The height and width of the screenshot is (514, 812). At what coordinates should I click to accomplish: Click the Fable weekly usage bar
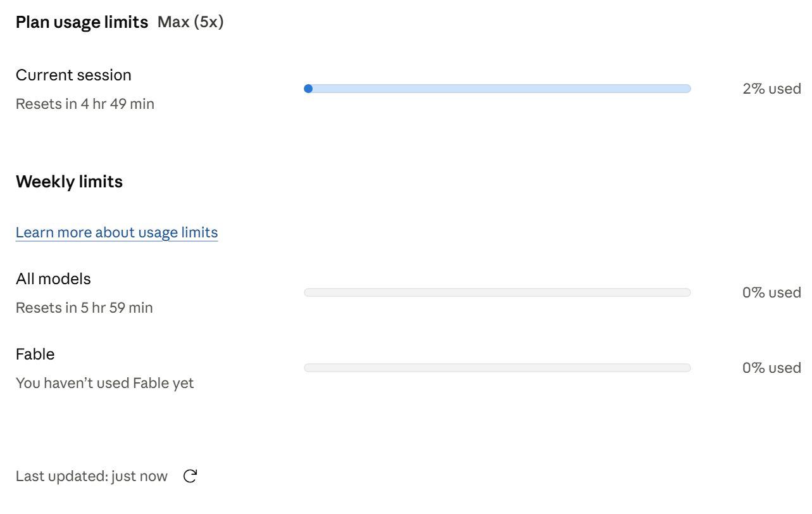coord(497,368)
